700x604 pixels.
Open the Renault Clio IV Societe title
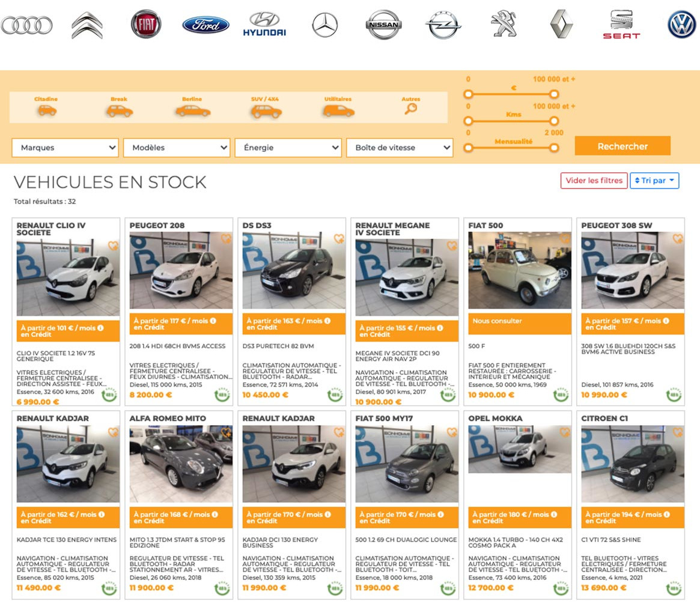tap(51, 229)
